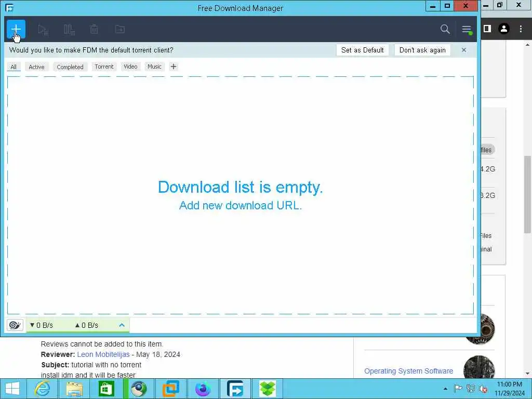This screenshot has height=399, width=532.
Task: Click the plus button to add a download
Action: tap(16, 29)
